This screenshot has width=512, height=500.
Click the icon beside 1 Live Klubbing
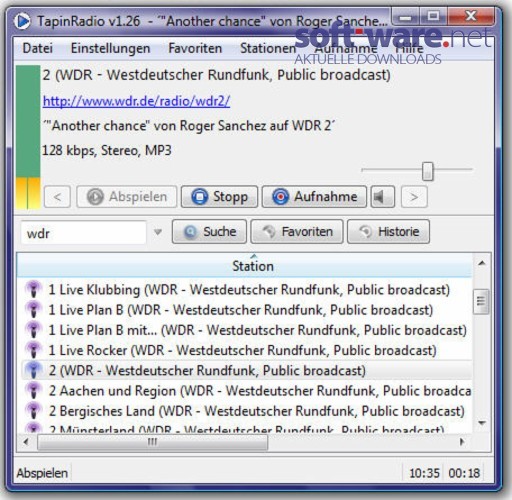pos(33,289)
